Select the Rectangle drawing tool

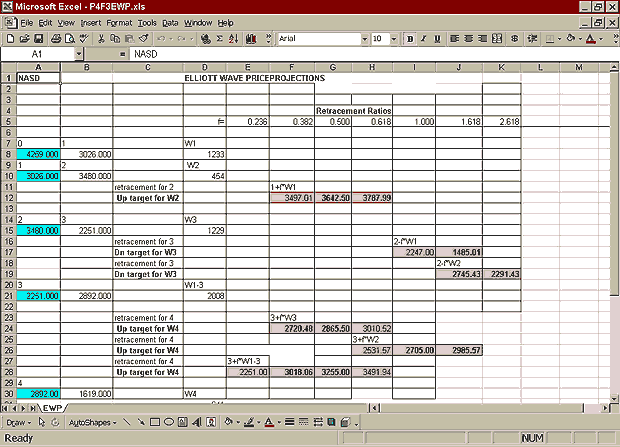[x=155, y=422]
